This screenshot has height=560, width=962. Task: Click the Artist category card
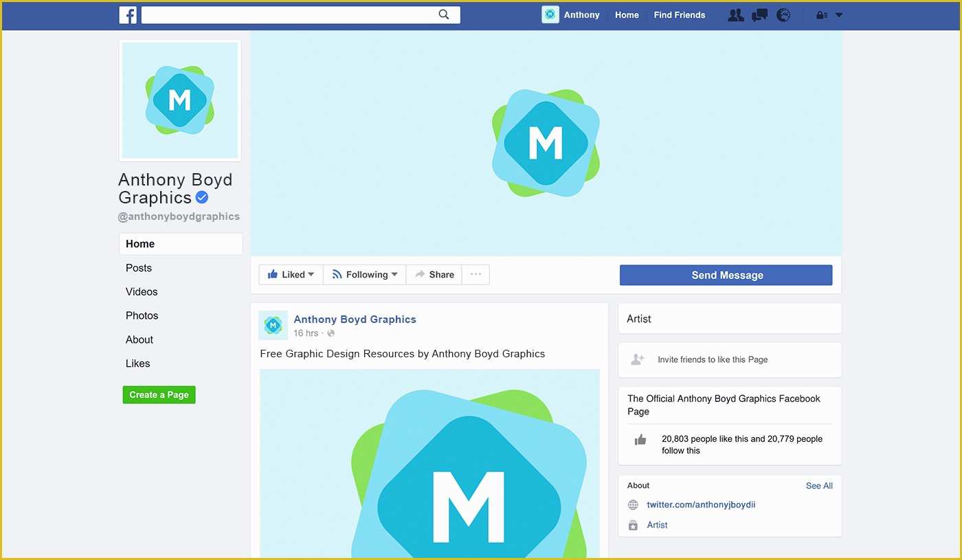[x=730, y=319]
